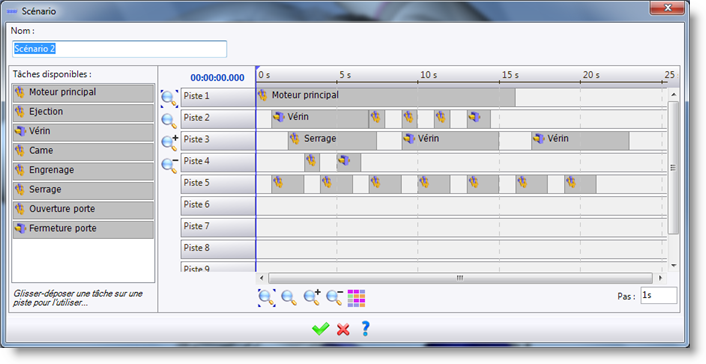Click in the Nom scenario name field

coord(119,49)
